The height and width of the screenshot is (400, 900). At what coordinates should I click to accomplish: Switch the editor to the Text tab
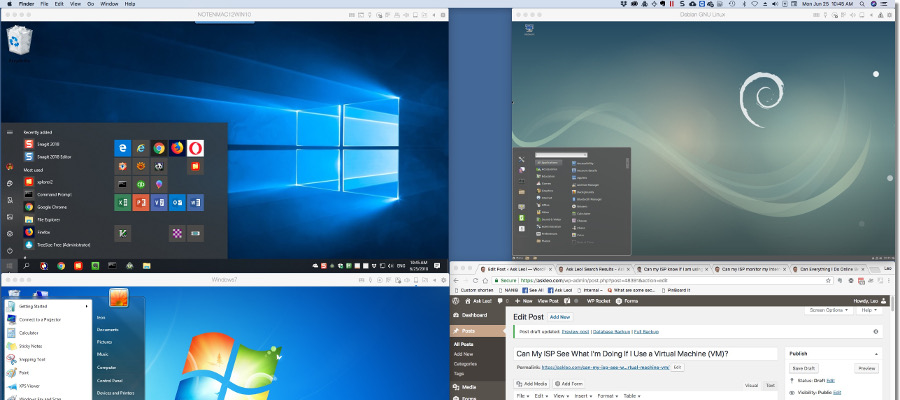[x=770, y=385]
